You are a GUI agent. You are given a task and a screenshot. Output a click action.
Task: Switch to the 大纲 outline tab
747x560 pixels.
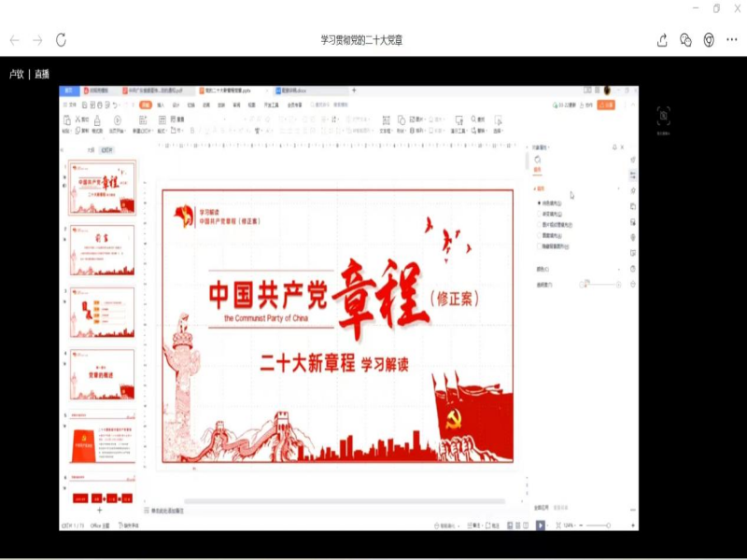(91, 150)
